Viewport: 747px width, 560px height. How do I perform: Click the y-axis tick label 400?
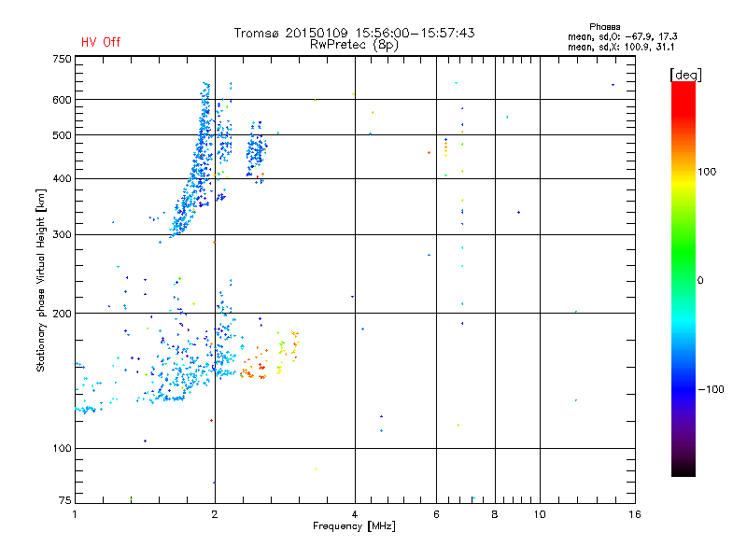point(62,178)
